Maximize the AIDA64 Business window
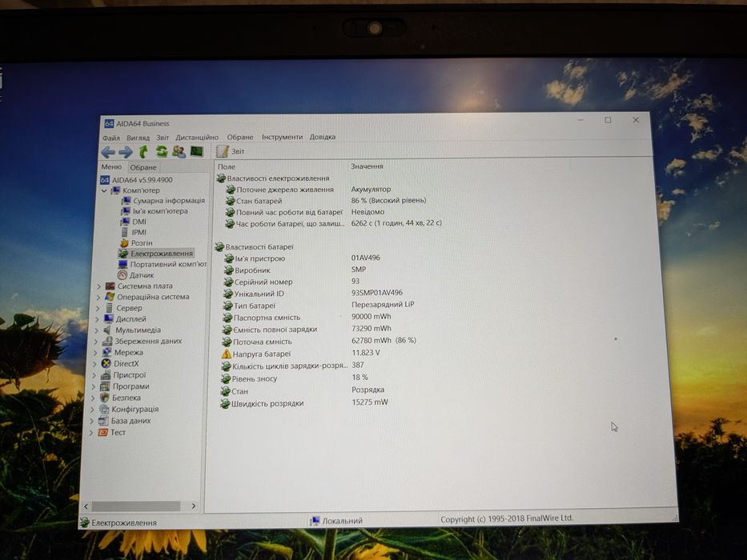747x560 pixels. 608,120
